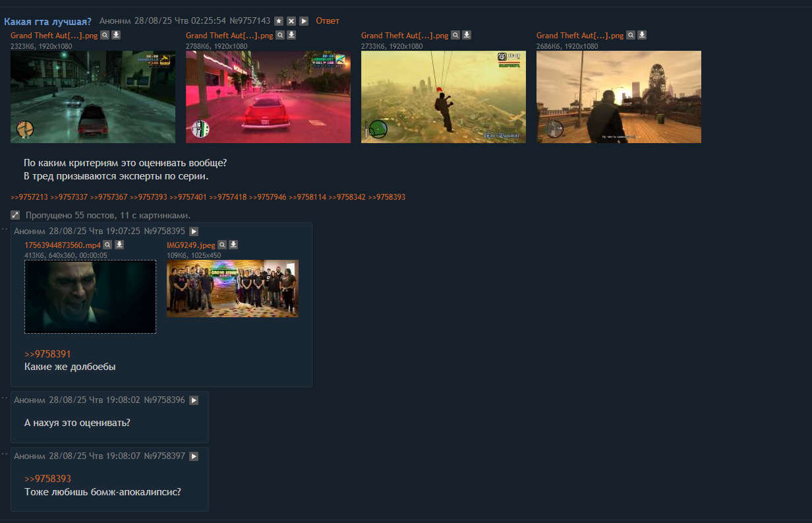Click Аноним name on post №9758397
This screenshot has height=523, width=812.
[x=30, y=456]
